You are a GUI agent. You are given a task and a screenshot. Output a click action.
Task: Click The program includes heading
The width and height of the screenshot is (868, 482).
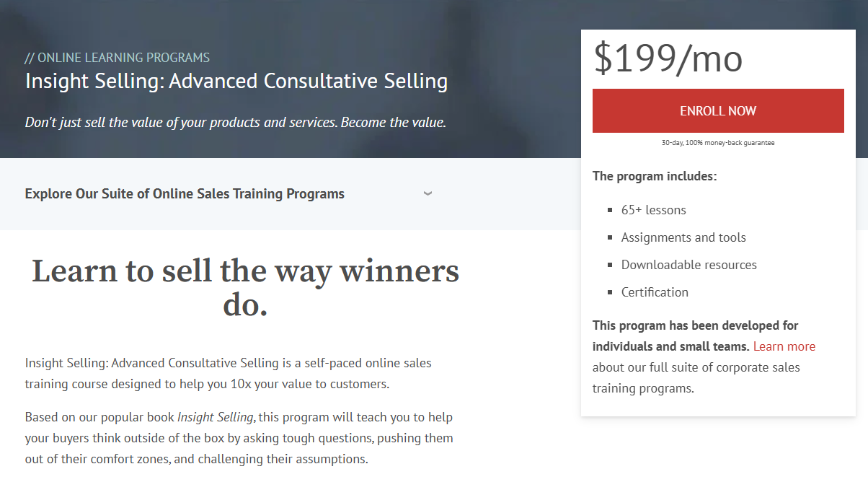pos(655,176)
